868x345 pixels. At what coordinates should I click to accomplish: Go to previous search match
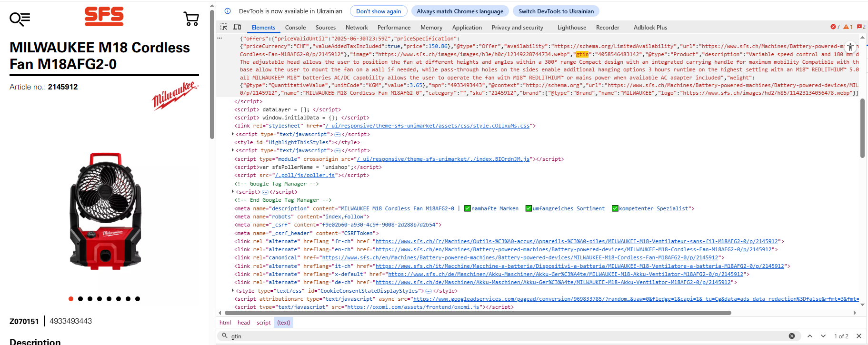click(810, 336)
